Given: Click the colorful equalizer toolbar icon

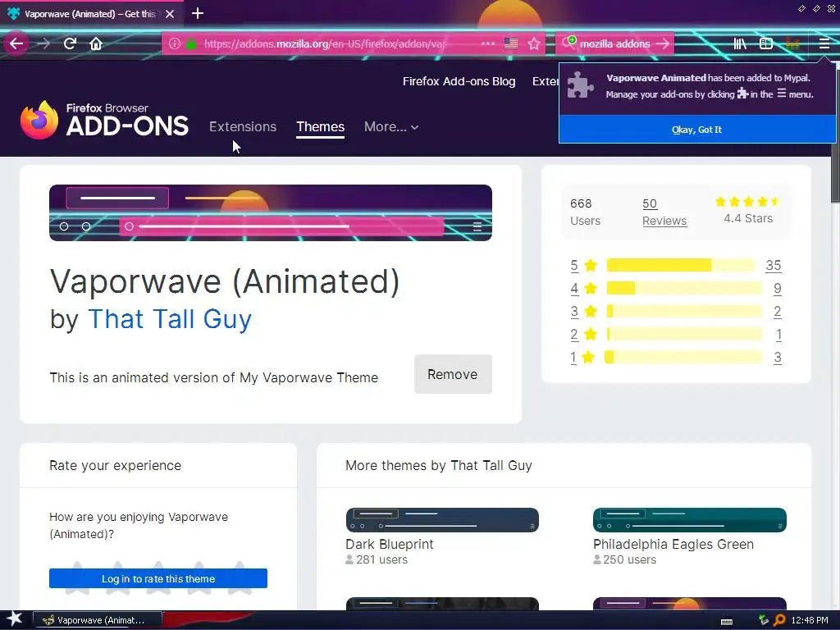Looking at the screenshot, I should point(792,43).
